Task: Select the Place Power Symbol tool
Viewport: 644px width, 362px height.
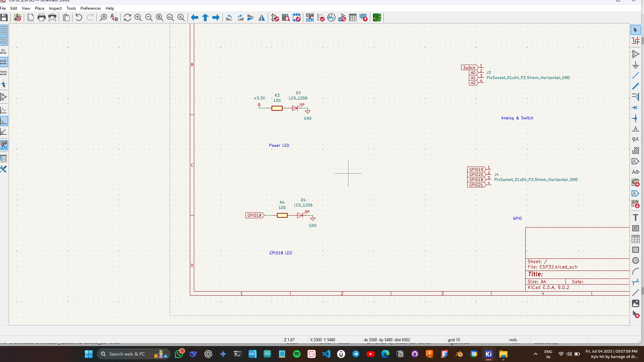Action: pyautogui.click(x=635, y=65)
